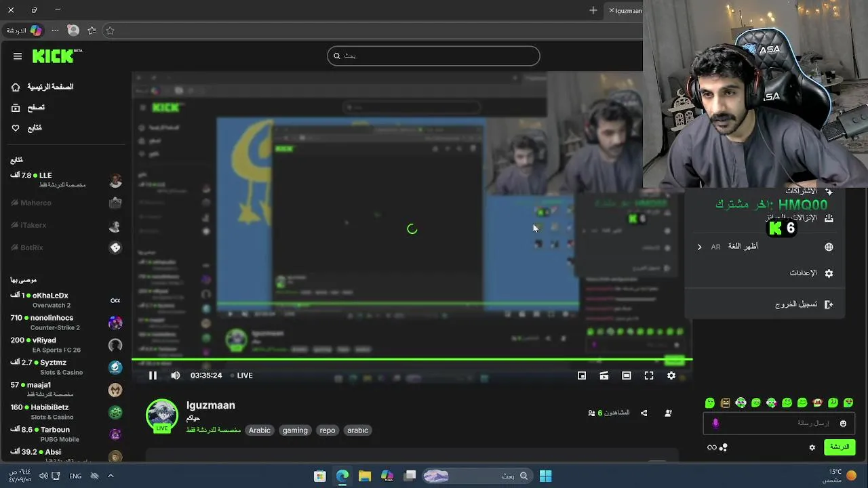Enter fullscreen video mode

point(649,375)
